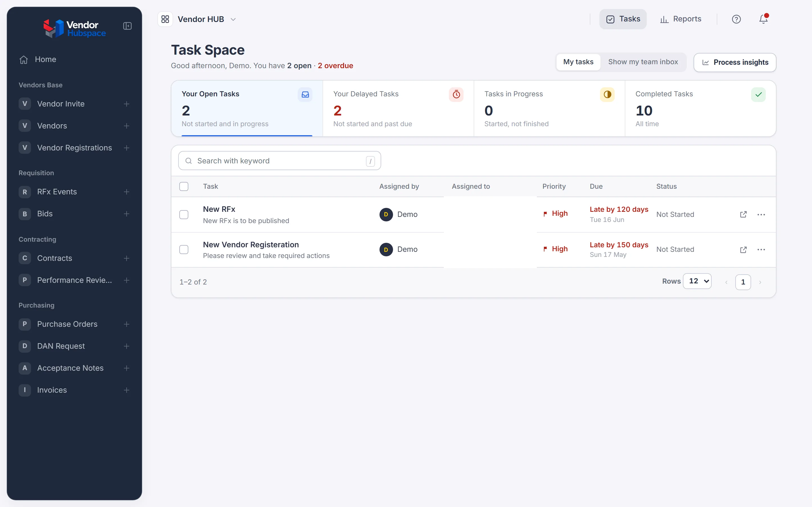Add a new Contract via plus icon
The width and height of the screenshot is (812, 507).
127,258
